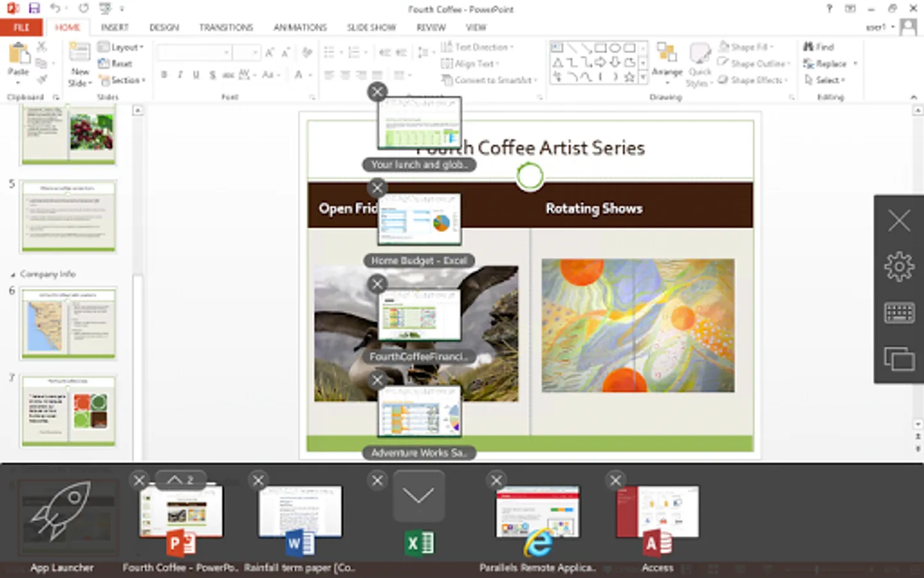
Task: Open the Section dropdown
Action: (122, 80)
